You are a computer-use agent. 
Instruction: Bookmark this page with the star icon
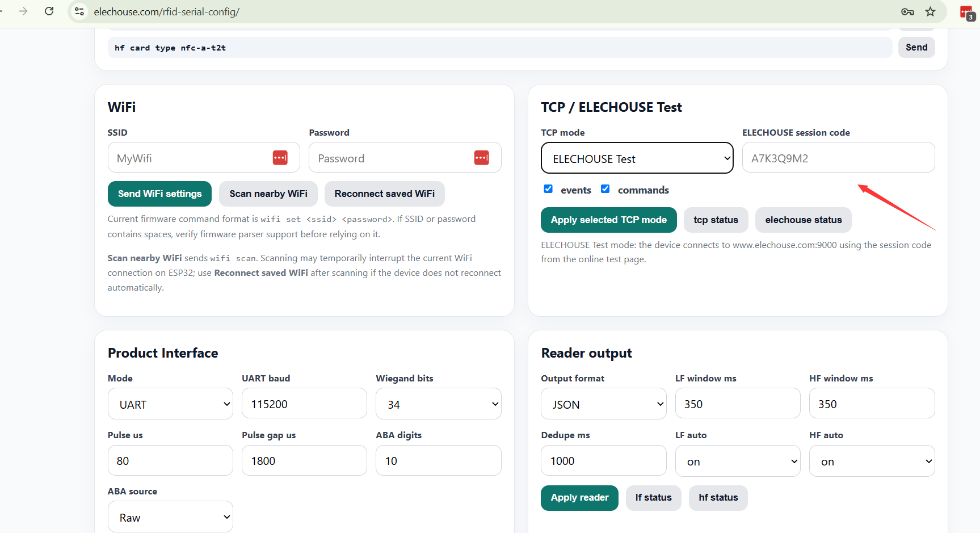[931, 11]
